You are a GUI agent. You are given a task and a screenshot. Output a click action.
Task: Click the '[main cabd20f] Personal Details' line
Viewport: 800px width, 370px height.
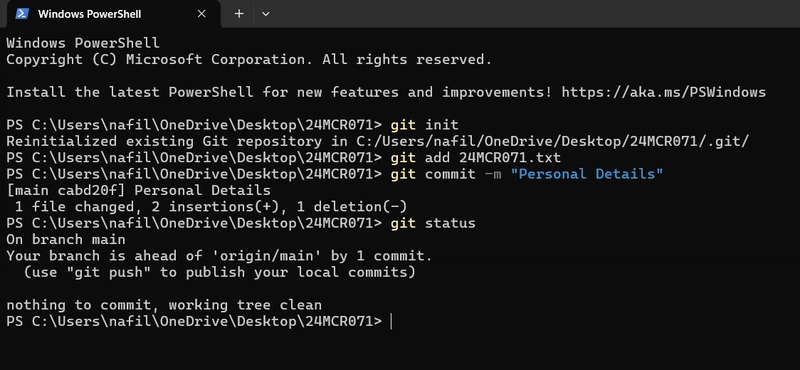[x=138, y=190]
